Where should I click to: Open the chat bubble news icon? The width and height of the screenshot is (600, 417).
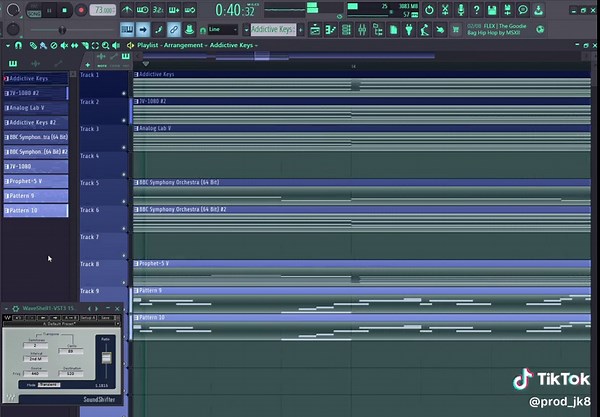(523, 10)
